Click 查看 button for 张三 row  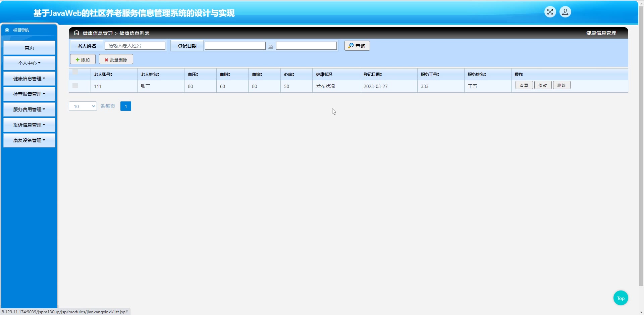point(524,86)
